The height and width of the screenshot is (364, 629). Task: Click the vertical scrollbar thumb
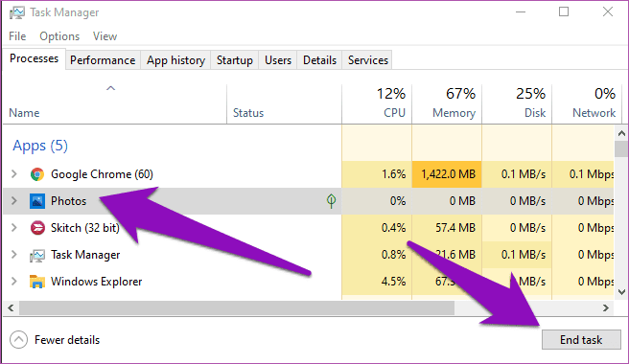[621, 148]
